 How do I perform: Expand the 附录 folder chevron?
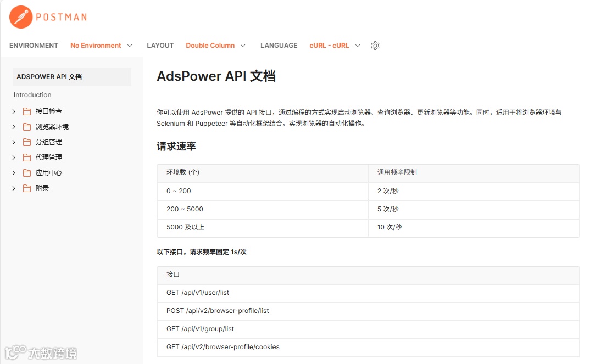click(14, 188)
